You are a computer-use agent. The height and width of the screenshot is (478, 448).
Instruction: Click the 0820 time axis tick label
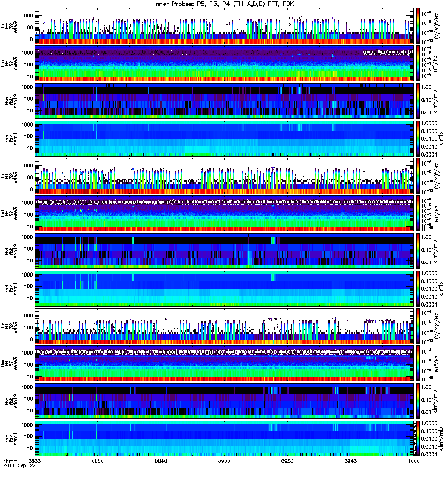point(98,461)
